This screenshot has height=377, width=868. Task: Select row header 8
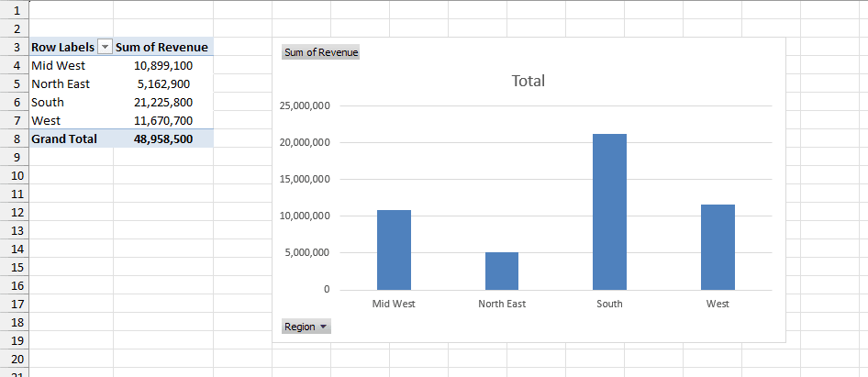15,139
